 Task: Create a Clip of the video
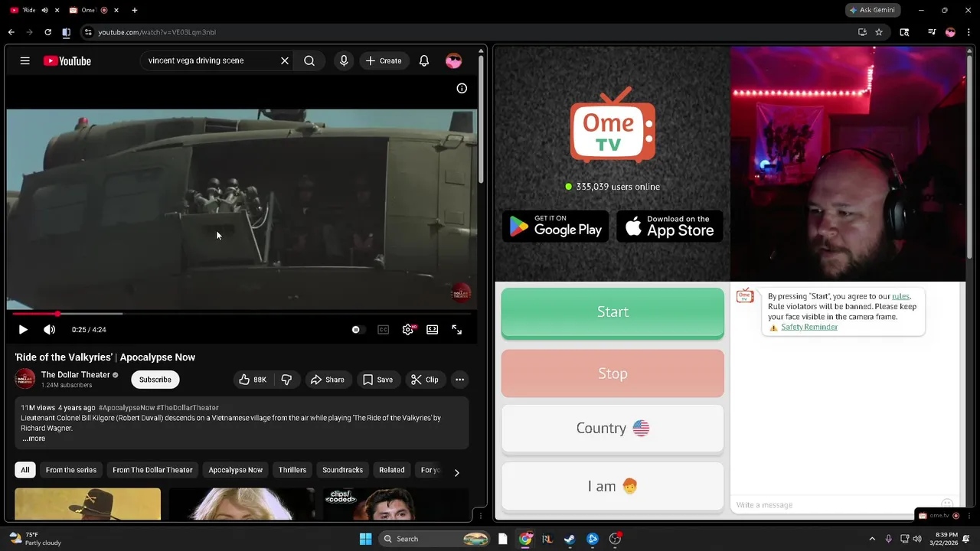point(424,380)
